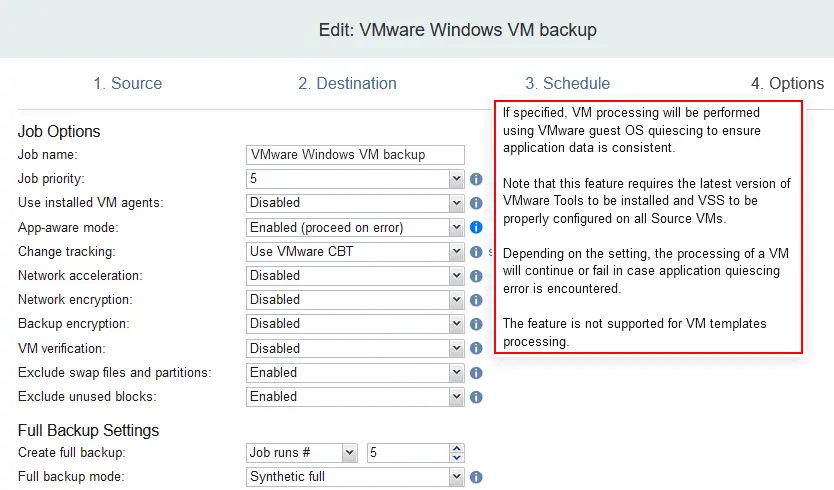The width and height of the screenshot is (834, 490).
Task: Click the full backup job runs number field
Action: coord(408,453)
